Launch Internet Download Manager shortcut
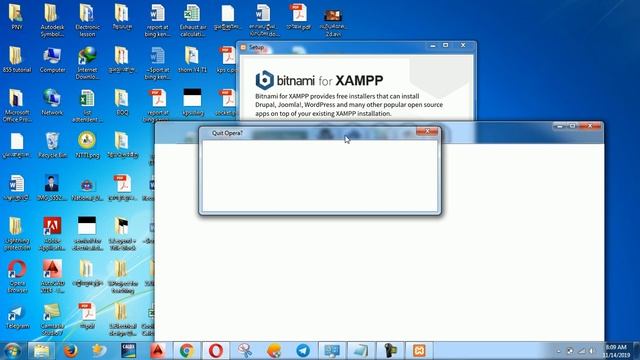The height and width of the screenshot is (360, 640). tap(87, 63)
